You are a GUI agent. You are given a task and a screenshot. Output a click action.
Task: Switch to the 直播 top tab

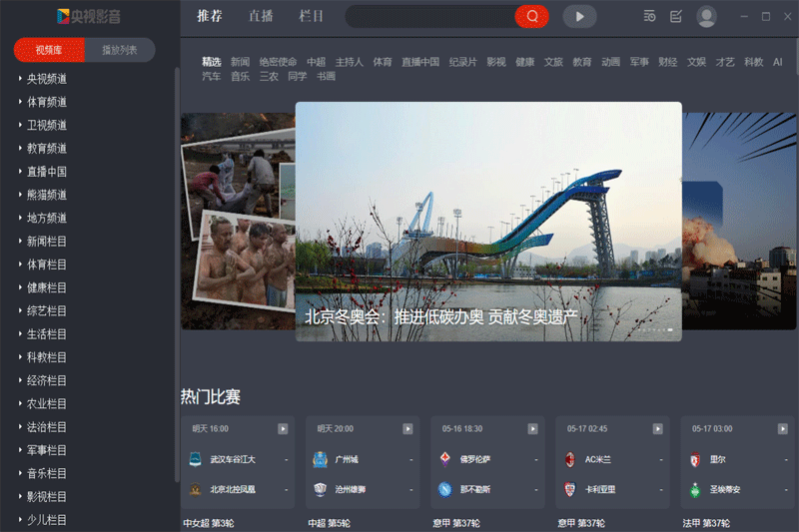[x=262, y=16]
